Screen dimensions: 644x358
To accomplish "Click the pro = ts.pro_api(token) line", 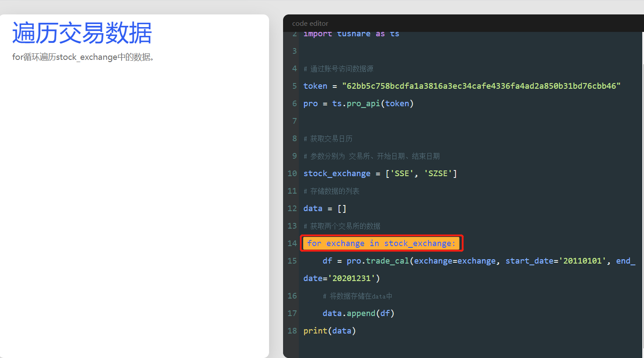I will 358,104.
